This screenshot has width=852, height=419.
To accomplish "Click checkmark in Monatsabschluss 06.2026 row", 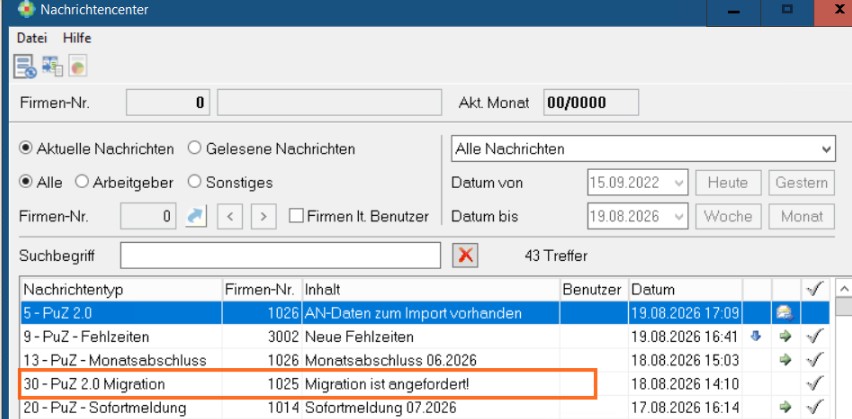I will (x=815, y=360).
